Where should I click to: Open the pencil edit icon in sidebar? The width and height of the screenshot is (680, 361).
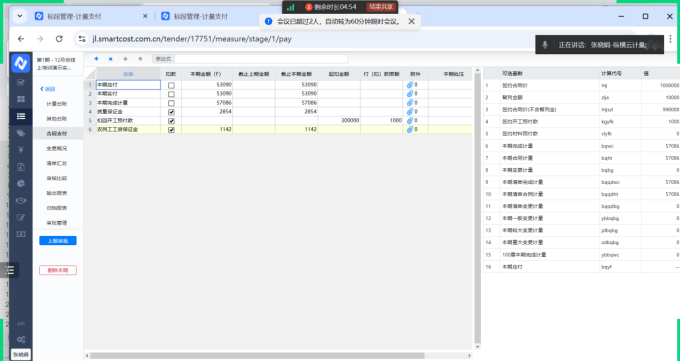(x=20, y=217)
